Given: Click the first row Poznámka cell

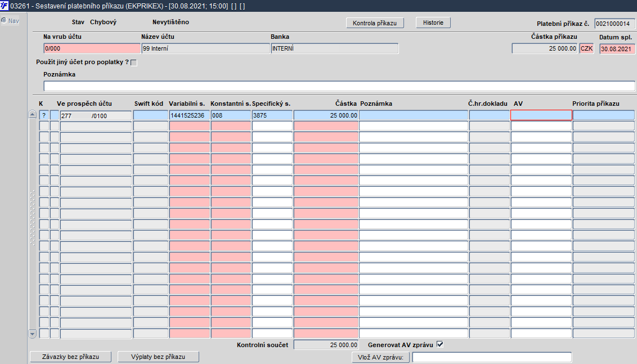Looking at the screenshot, I should click(414, 115).
